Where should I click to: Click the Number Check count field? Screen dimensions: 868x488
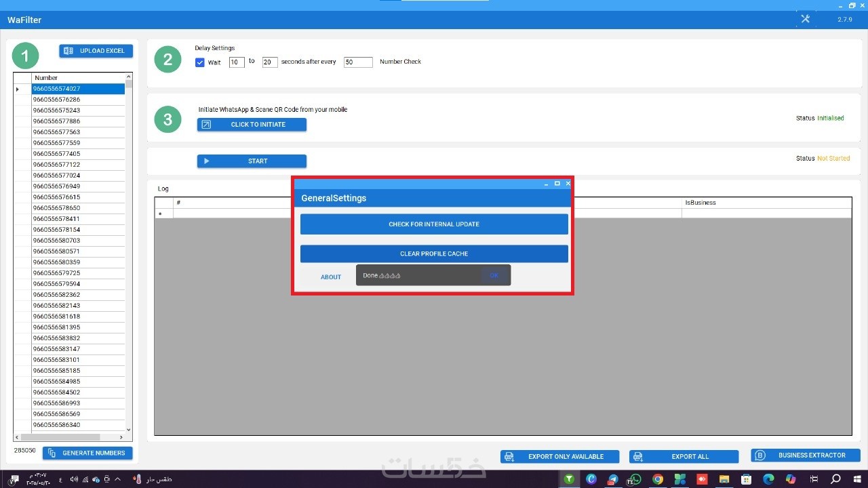pyautogui.click(x=358, y=62)
